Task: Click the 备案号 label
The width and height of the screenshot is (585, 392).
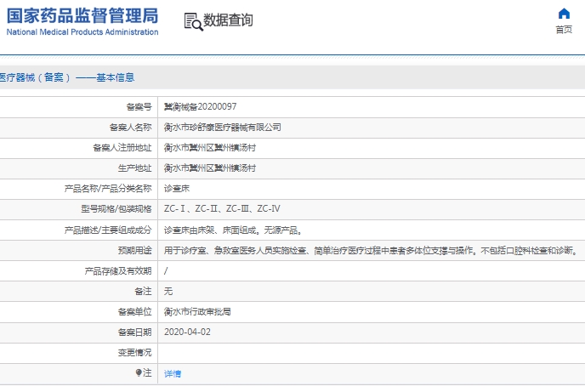Action: (139, 107)
